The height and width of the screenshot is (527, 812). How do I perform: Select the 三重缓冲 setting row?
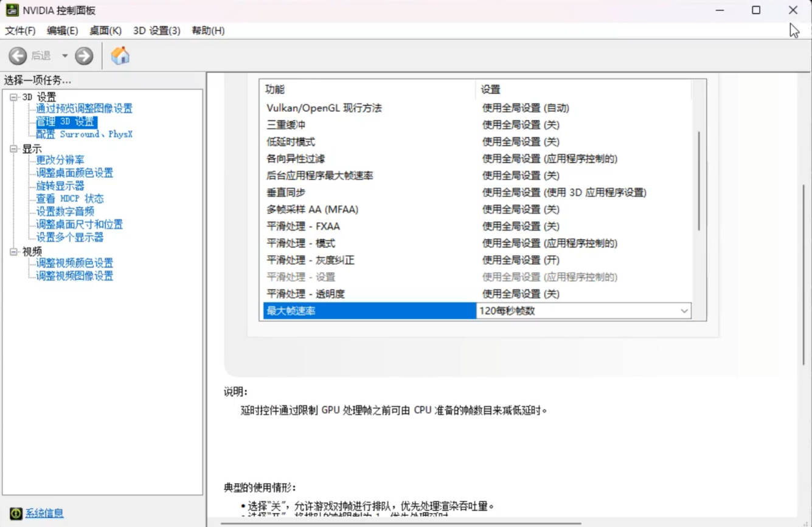click(x=477, y=125)
